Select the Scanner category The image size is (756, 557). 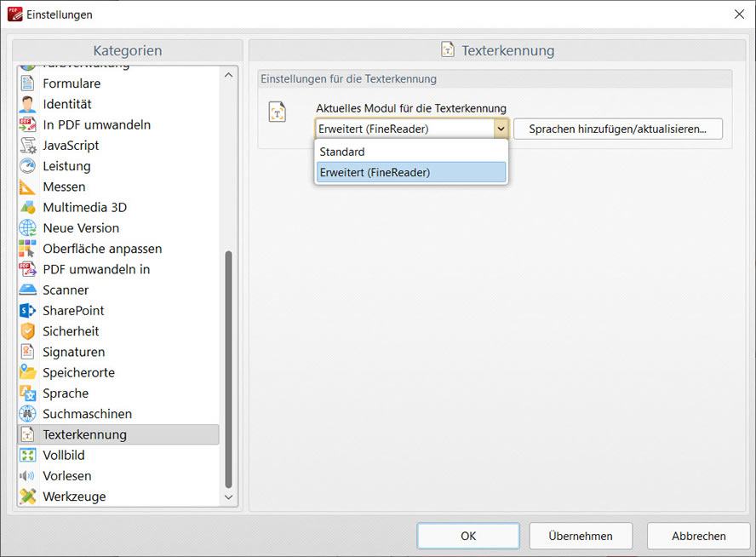pos(118,290)
